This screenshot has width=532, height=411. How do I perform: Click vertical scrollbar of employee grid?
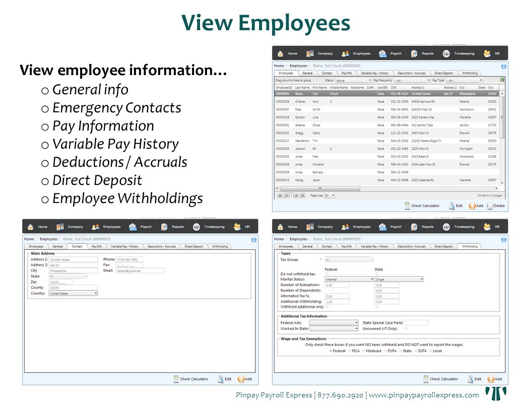pyautogui.click(x=502, y=117)
